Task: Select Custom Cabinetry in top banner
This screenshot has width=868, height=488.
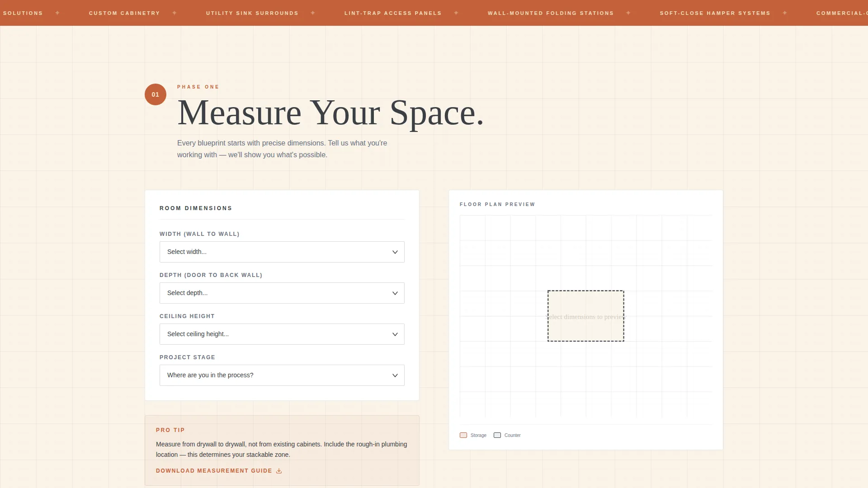Action: coord(124,13)
